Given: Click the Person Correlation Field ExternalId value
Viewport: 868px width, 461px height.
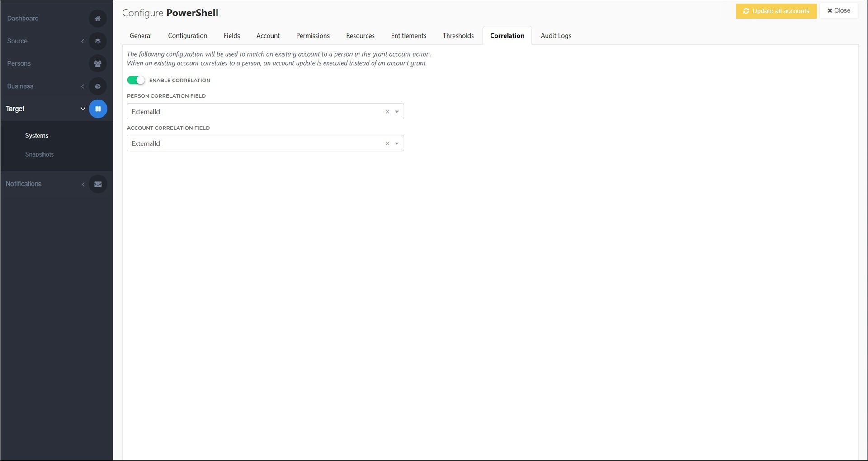Looking at the screenshot, I should (146, 112).
